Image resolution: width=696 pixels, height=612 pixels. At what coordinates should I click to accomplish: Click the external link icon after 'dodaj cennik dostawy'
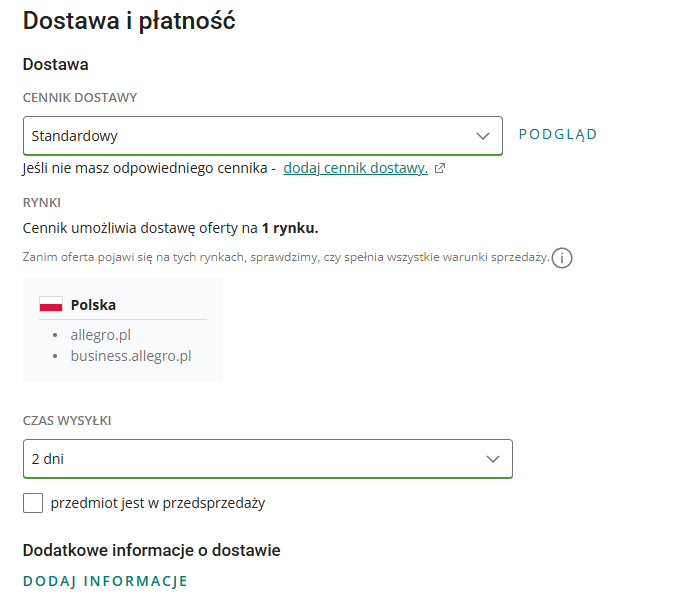click(x=440, y=169)
